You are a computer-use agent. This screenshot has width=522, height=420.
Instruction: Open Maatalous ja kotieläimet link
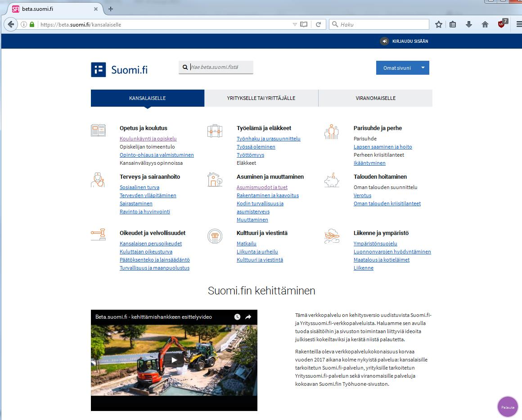coord(382,260)
